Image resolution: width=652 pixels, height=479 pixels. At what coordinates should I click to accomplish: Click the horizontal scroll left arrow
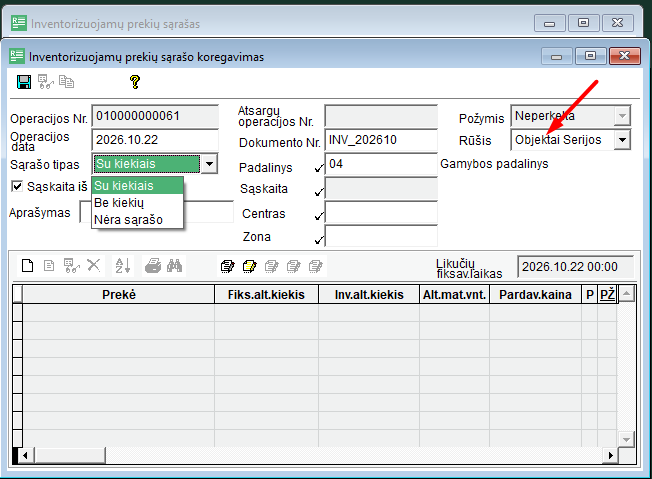point(25,455)
